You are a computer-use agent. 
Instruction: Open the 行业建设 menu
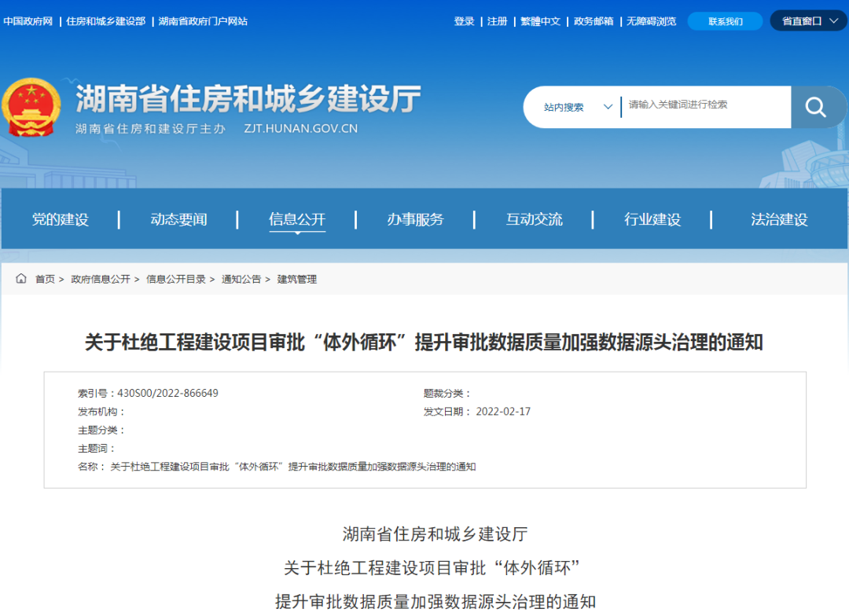point(652,219)
